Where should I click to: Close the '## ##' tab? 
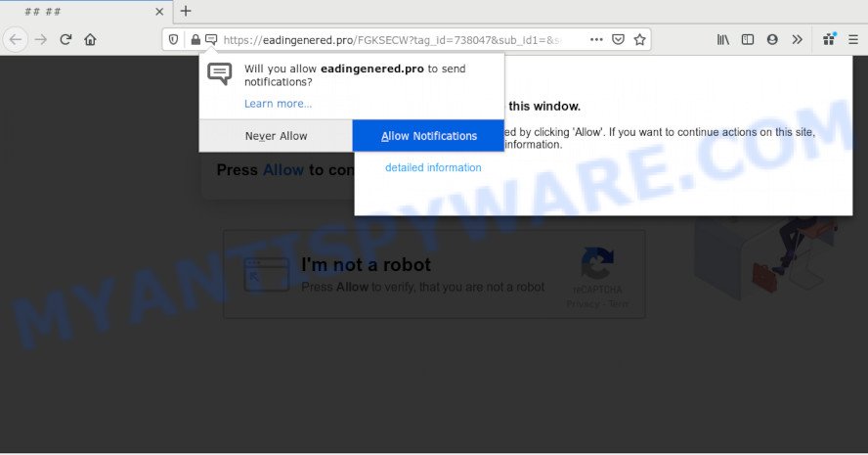click(159, 12)
